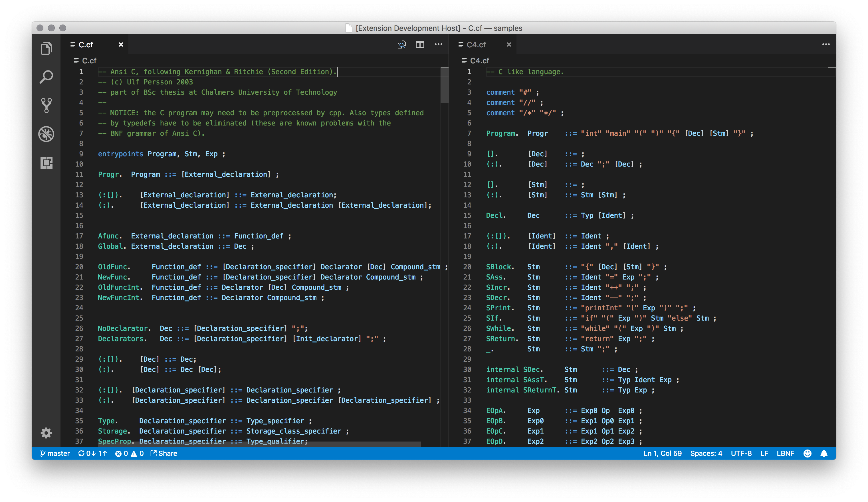This screenshot has height=502, width=868.
Task: Open the Manage gear settings menu
Action: coord(47,433)
